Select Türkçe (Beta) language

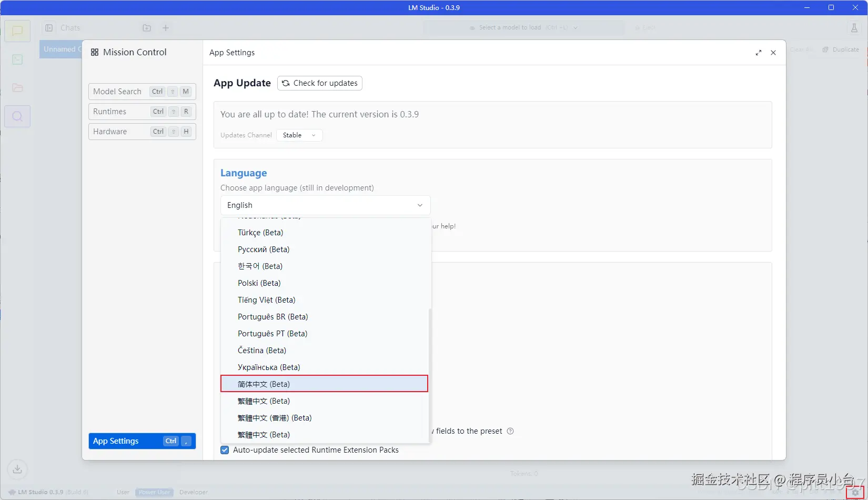(325, 233)
